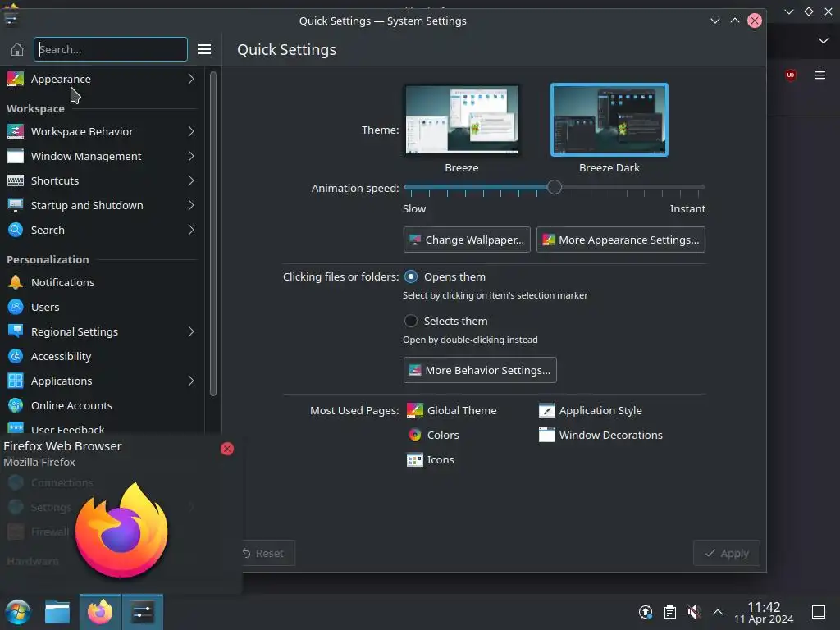The width and height of the screenshot is (840, 630).
Task: Switch to Firefox on the taskbar
Action: [x=100, y=612]
